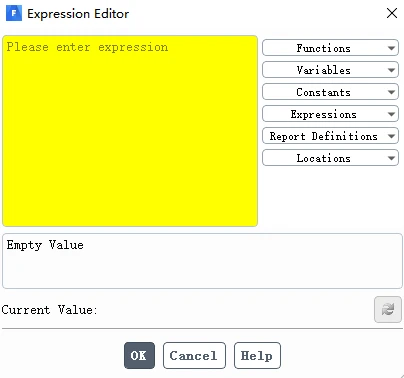Open the Report Definitions dropdown
This screenshot has width=404, height=378.
pos(330,136)
